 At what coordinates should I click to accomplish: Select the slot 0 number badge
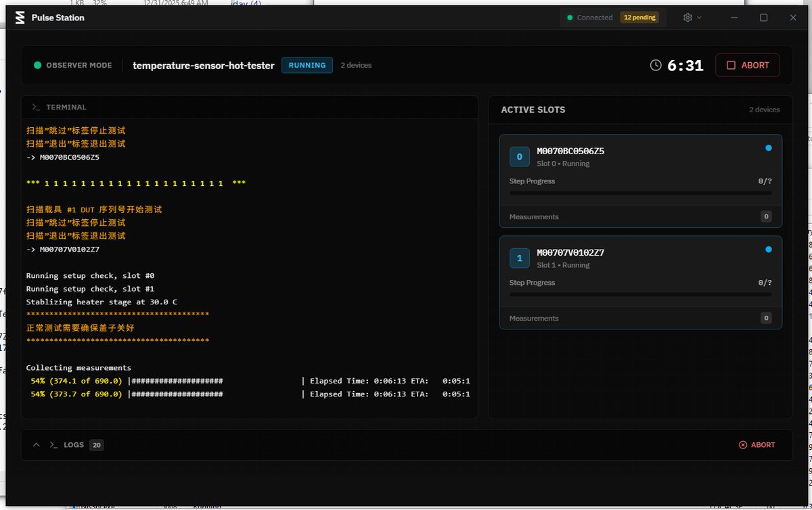coord(520,157)
